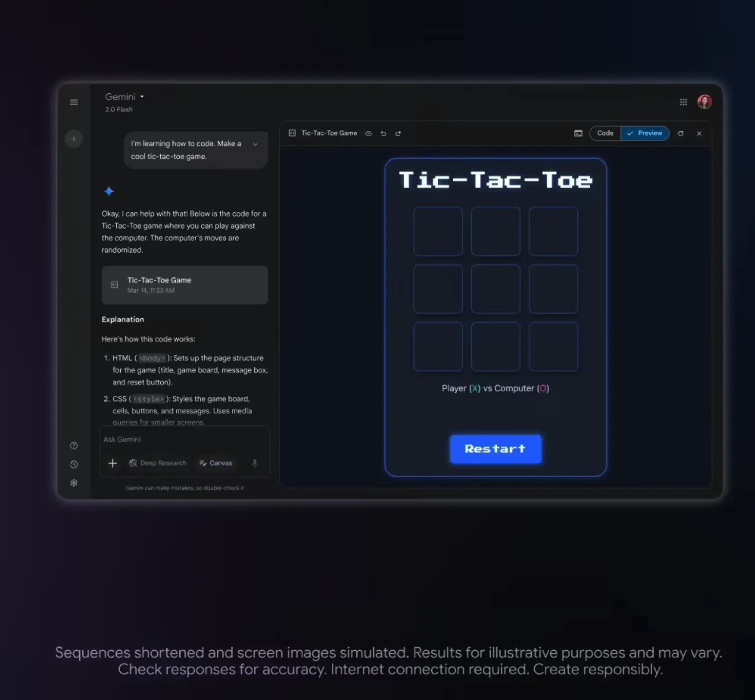Focus the Ask Gemini input field
The width and height of the screenshot is (755, 700).
pyautogui.click(x=185, y=439)
